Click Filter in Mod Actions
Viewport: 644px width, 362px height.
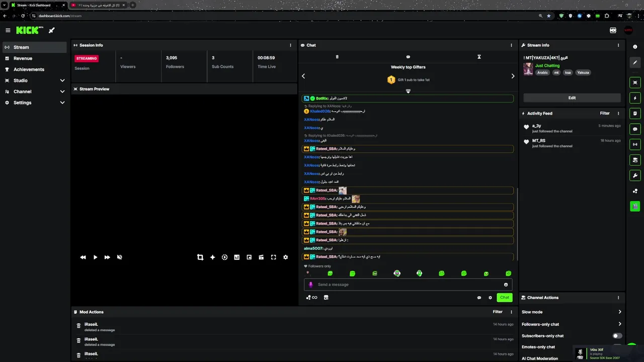[x=498, y=312]
